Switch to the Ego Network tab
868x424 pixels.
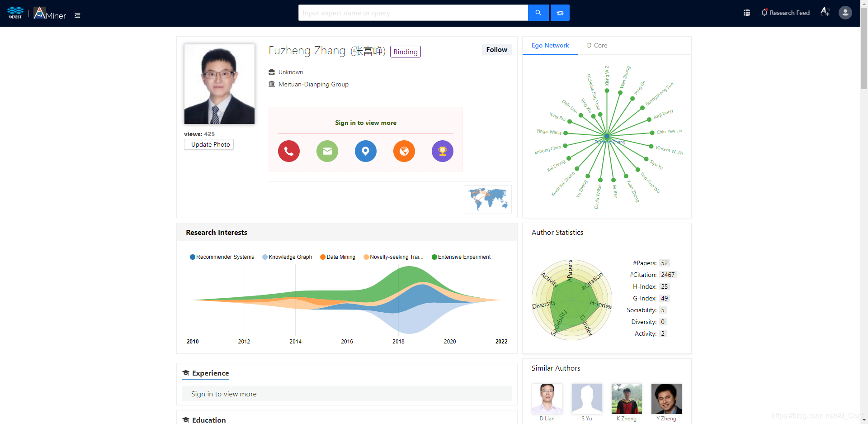550,45
